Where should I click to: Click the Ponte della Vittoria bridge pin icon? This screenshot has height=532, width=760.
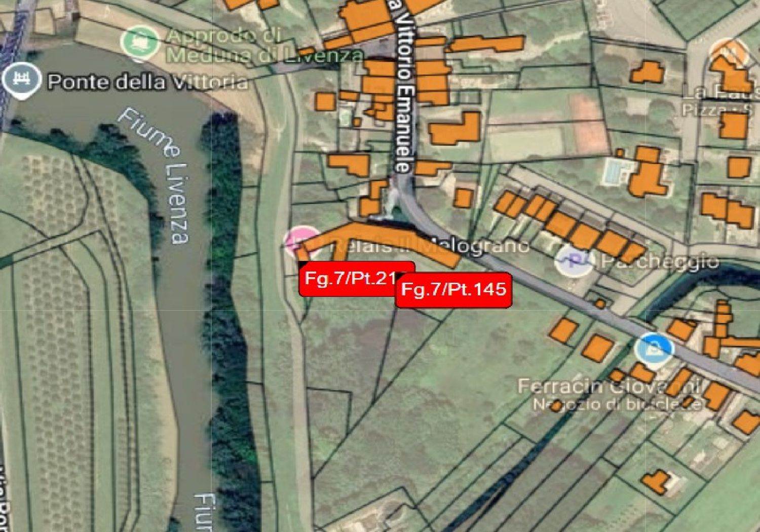[22, 80]
